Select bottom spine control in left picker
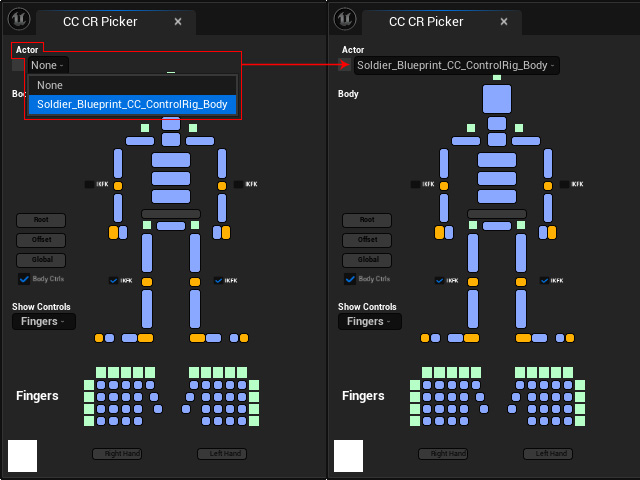Viewport: 640px width, 480px height. point(171,196)
